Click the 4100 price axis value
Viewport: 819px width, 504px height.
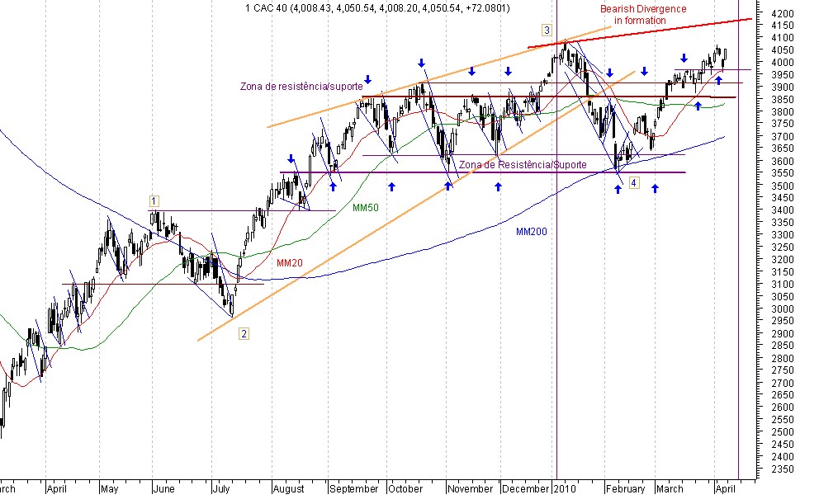point(782,38)
